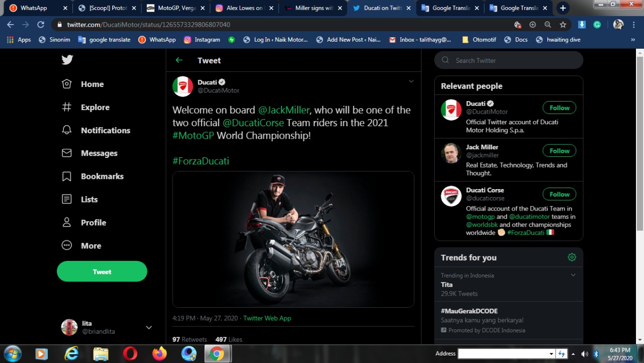
Task: Open the #ForzaDucati hashtag link
Action: pyautogui.click(x=201, y=161)
